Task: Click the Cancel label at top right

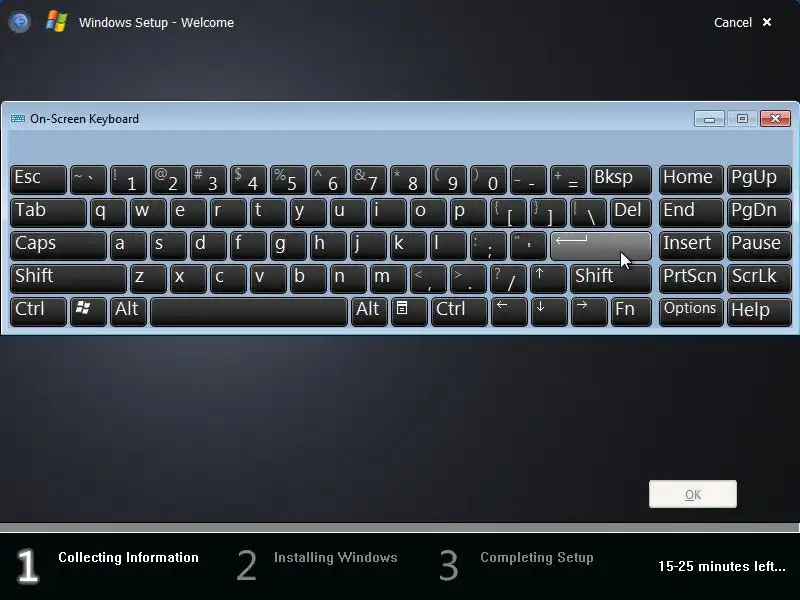Action: (x=733, y=22)
